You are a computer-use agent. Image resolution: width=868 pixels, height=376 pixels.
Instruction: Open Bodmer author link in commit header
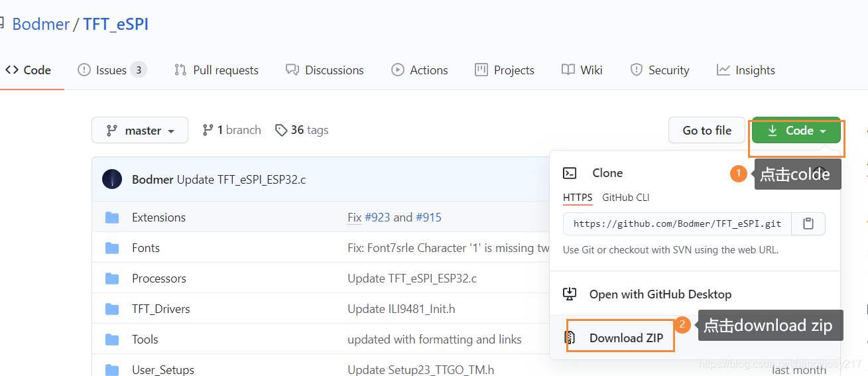click(153, 180)
